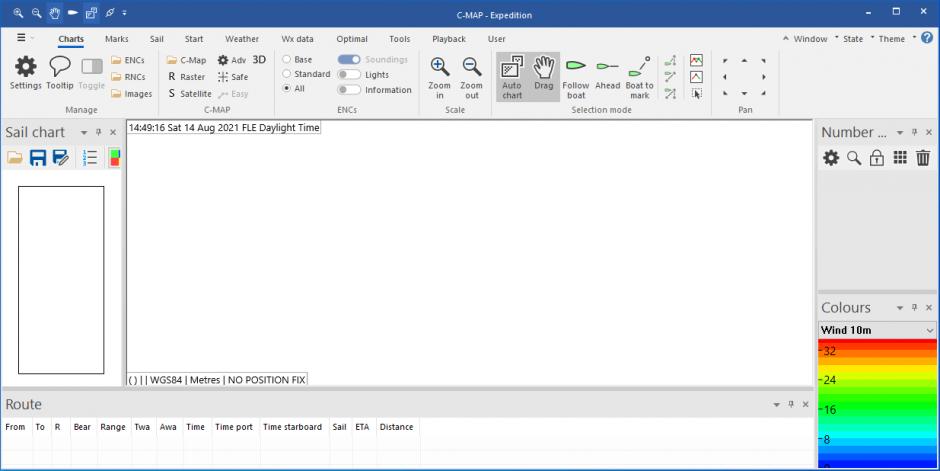940x471 pixels.
Task: Select Boat to mark mode
Action: coord(639,77)
